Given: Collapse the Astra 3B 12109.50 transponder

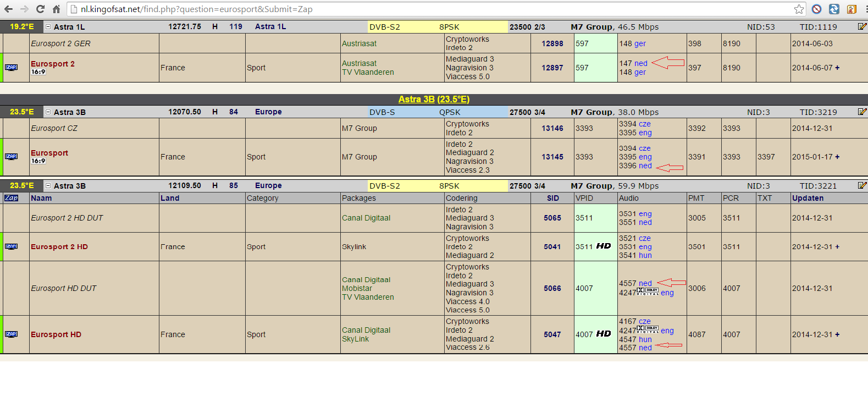Looking at the screenshot, I should (x=48, y=185).
